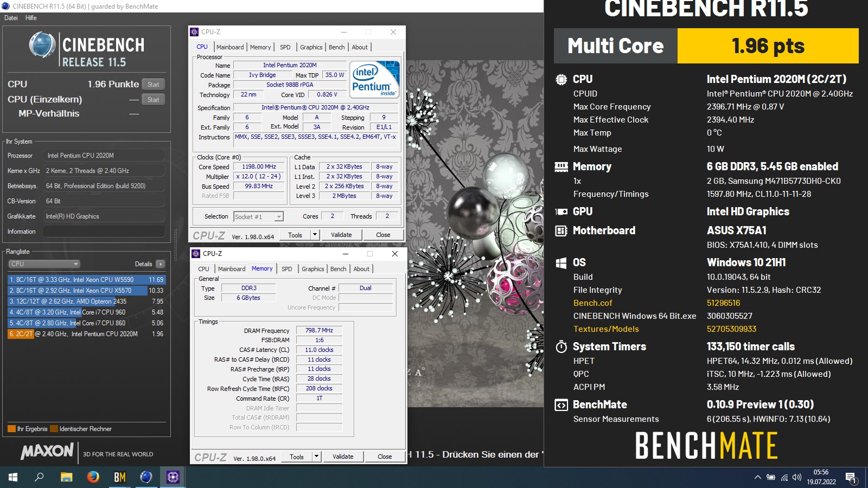Click the BenchMate CPU chip icon
This screenshot has height=488, width=868.
(561, 79)
